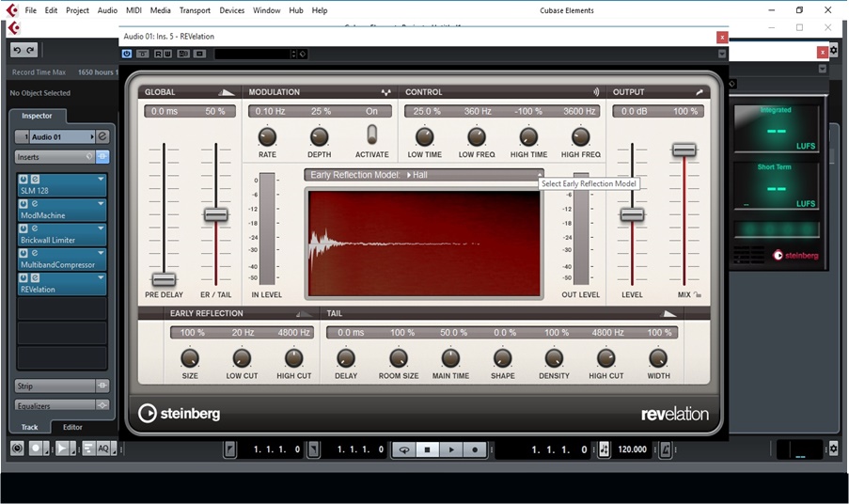The image size is (849, 504).
Task: Toggle ModMachine insert power button
Action: pyautogui.click(x=24, y=204)
